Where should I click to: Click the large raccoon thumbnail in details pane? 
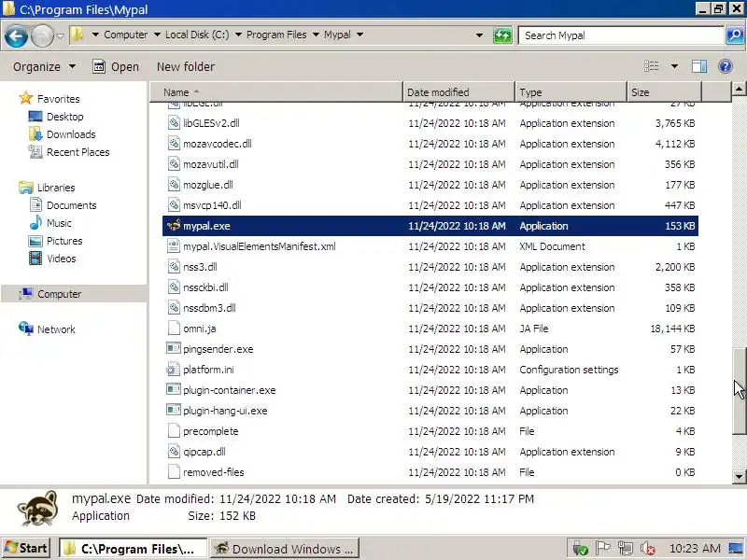[37, 508]
